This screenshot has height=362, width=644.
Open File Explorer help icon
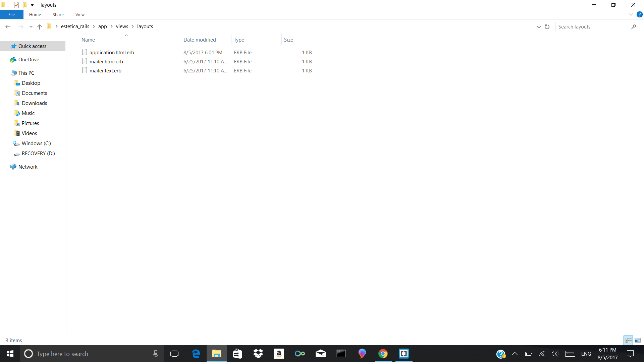pyautogui.click(x=639, y=14)
